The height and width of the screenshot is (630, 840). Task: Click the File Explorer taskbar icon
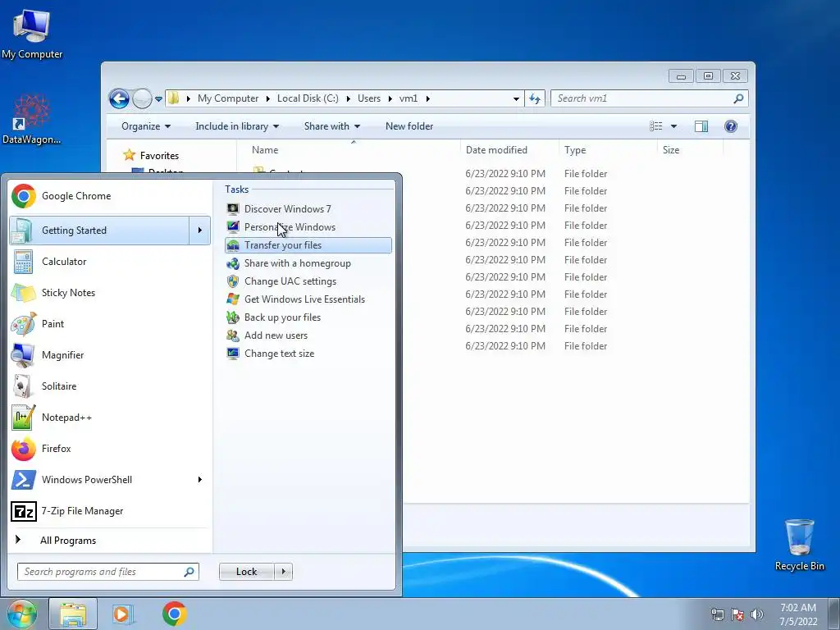[73, 614]
